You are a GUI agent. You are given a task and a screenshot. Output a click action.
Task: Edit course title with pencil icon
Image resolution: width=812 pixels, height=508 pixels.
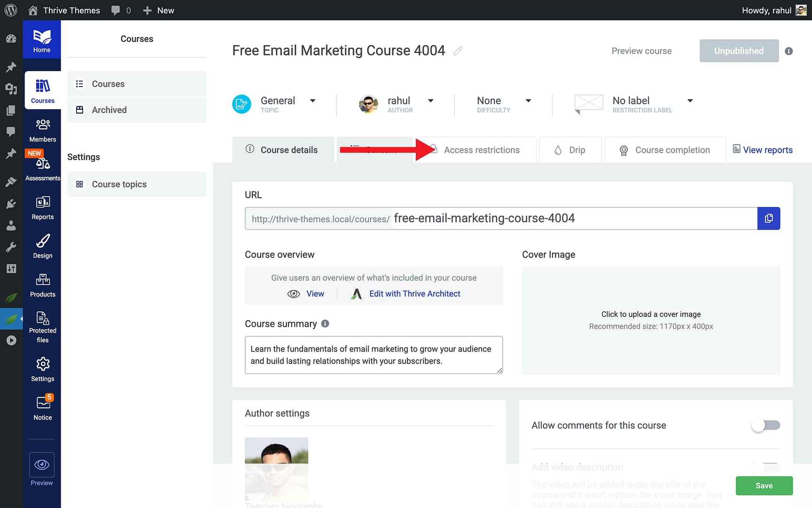pyautogui.click(x=458, y=51)
